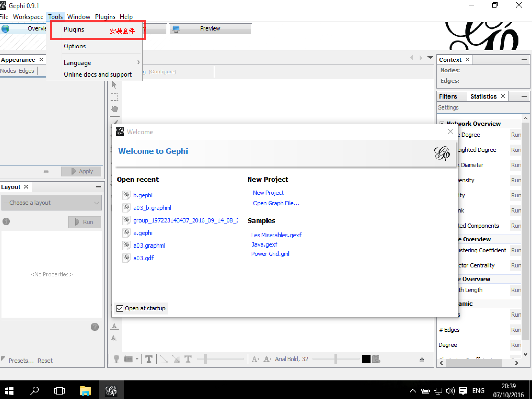Click the black label color swatch

(366, 359)
